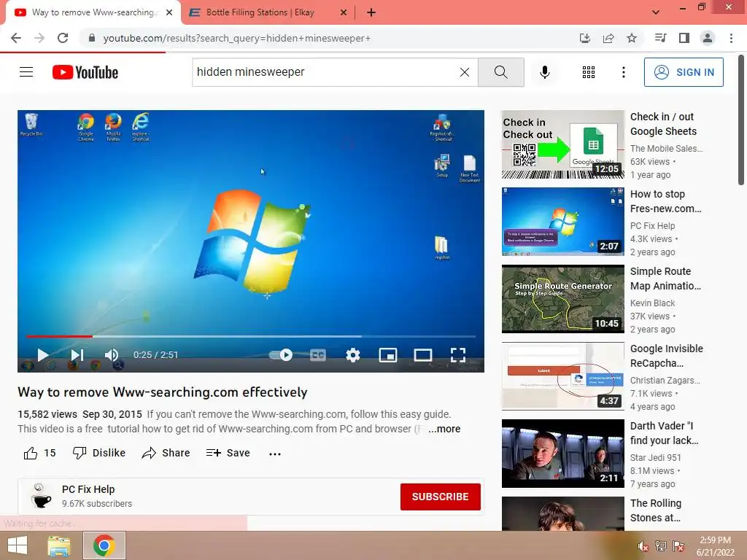Subscribe to PC Fix Help
747x560 pixels.
440,497
